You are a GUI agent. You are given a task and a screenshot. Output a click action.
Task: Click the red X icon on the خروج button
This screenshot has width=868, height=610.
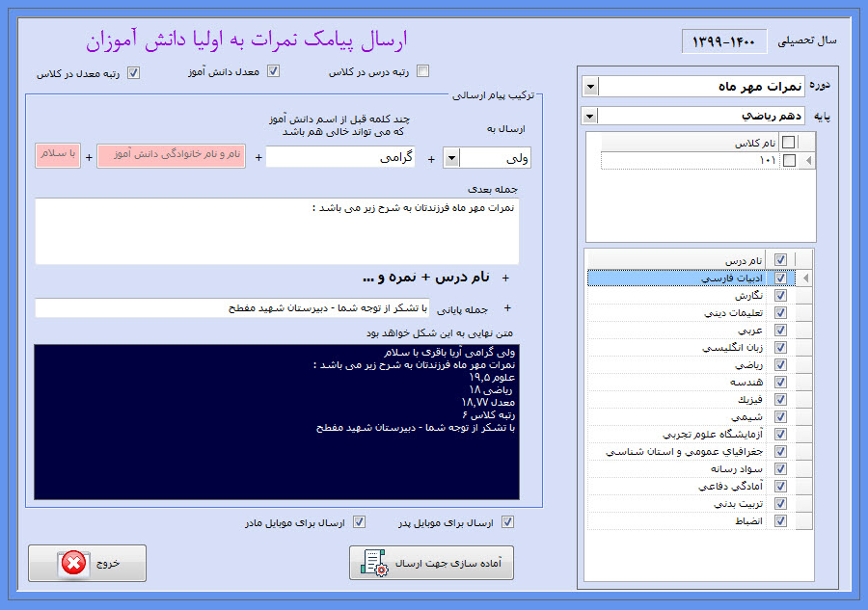point(73,564)
